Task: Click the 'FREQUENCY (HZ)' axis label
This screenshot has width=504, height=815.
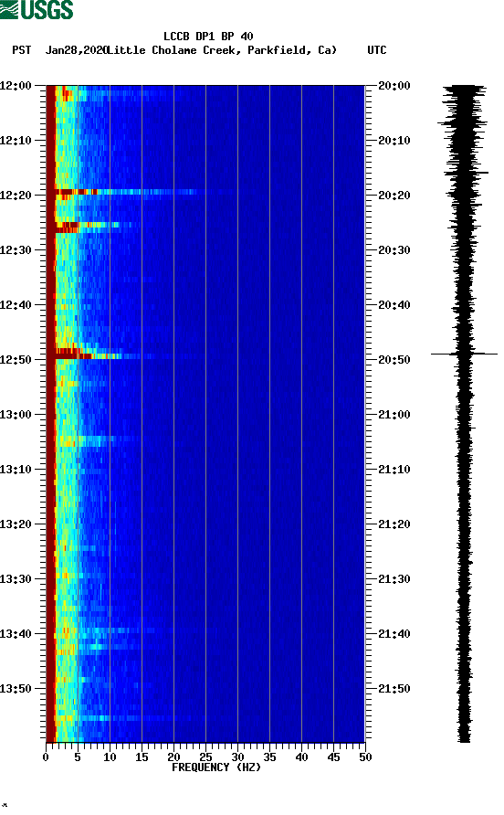Action: 216,767
